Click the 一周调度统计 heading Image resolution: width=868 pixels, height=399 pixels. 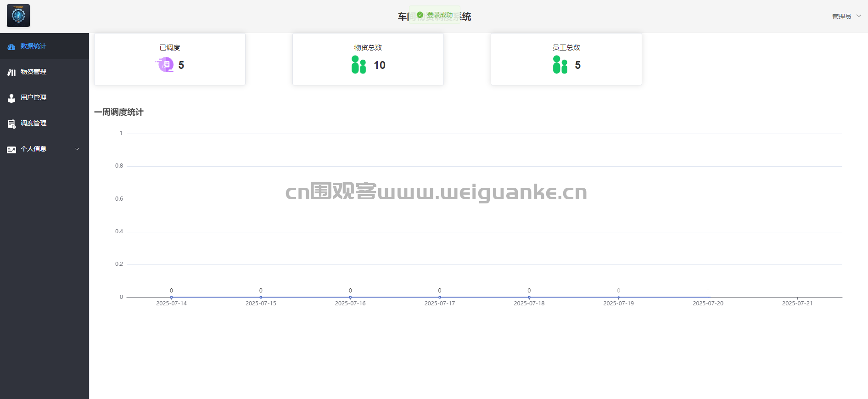click(119, 112)
